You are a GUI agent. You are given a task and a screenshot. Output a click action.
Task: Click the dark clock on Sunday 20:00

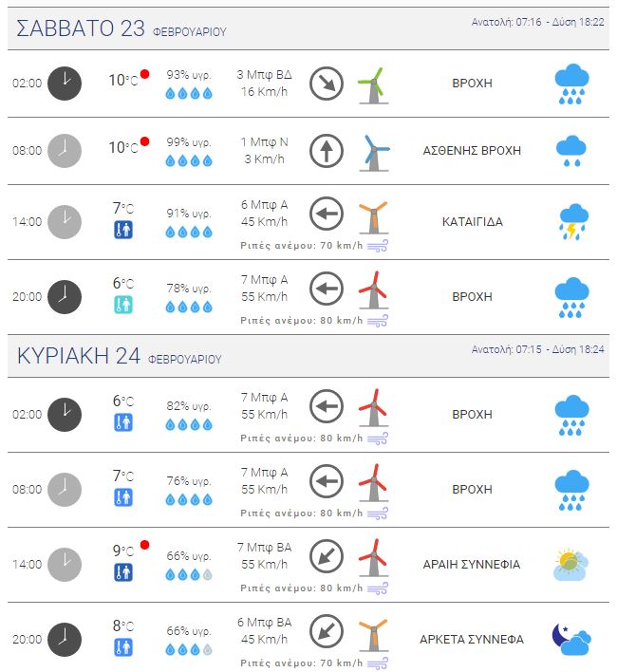[x=65, y=639]
